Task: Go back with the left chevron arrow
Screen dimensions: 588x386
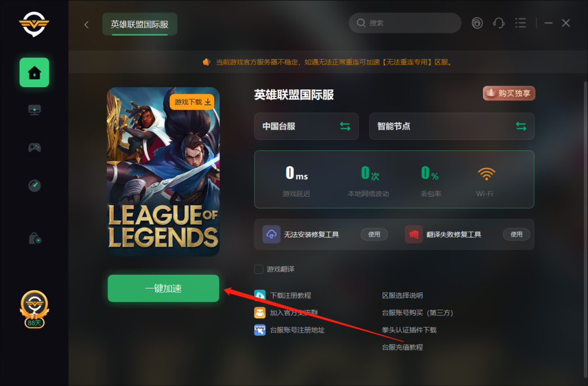Action: [87, 25]
